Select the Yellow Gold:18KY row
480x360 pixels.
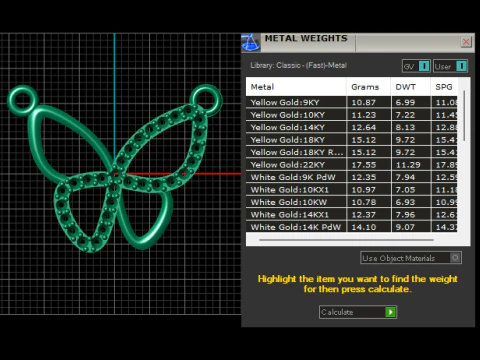pos(352,140)
